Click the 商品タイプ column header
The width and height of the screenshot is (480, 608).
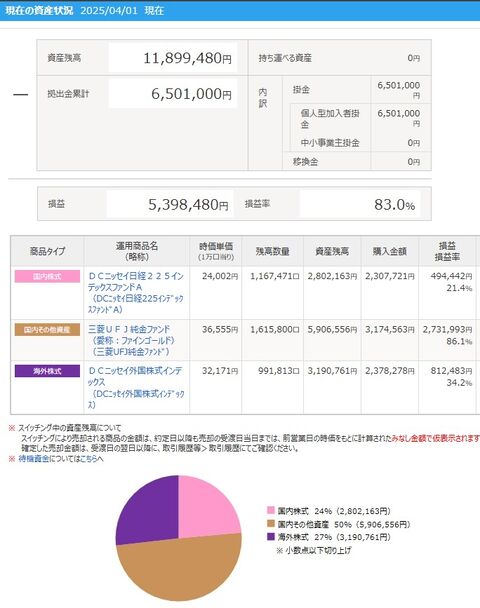(x=47, y=251)
